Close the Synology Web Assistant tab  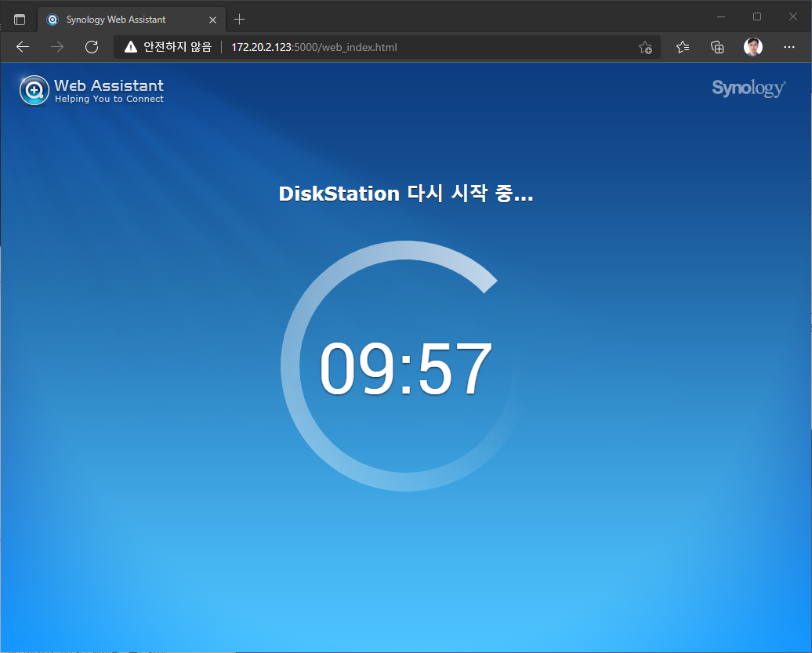[212, 20]
